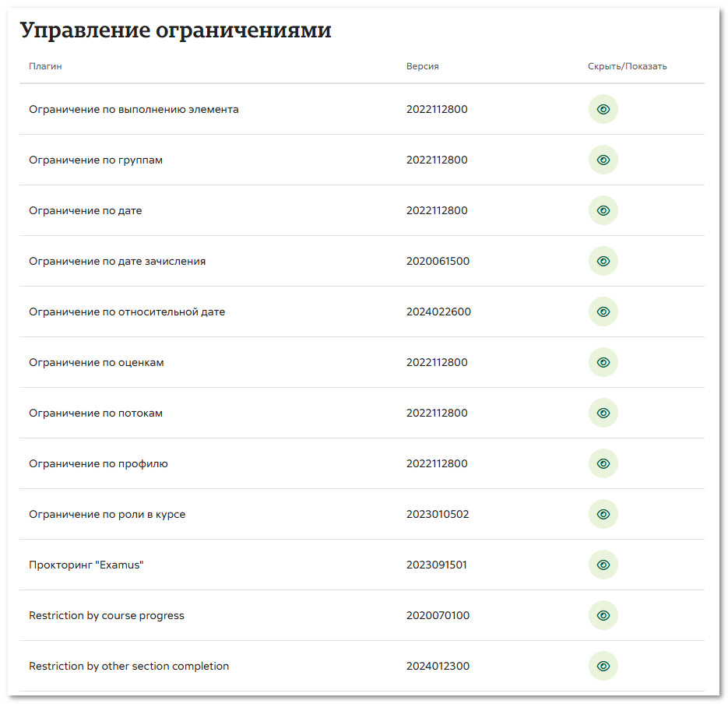
Task: Hide the 'Ограничение по выполнению элемента' plugin
Action: pyautogui.click(x=603, y=109)
